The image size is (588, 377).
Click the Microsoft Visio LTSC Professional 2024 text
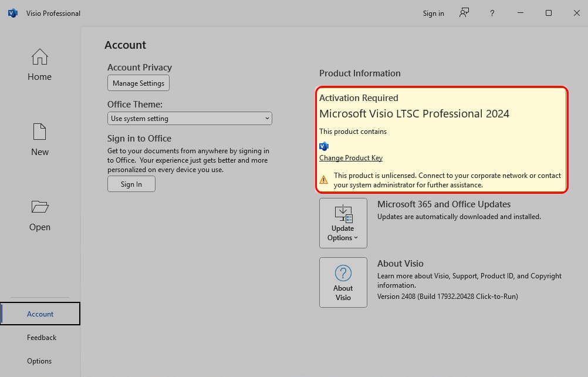pyautogui.click(x=414, y=114)
